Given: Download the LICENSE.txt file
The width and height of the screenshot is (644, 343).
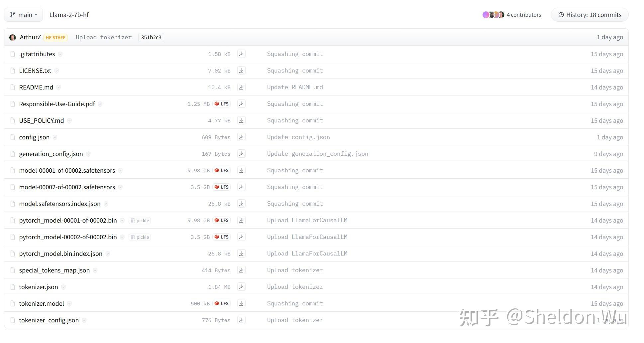Looking at the screenshot, I should [x=241, y=71].
